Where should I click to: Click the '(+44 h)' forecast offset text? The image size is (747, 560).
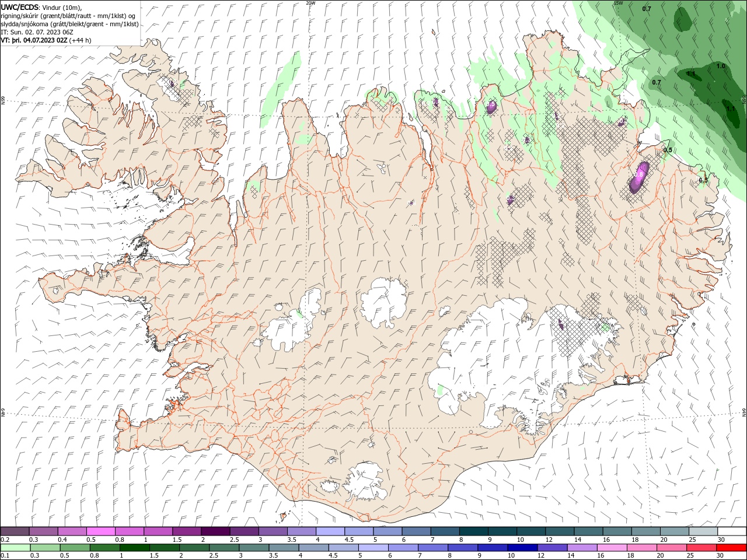point(80,40)
